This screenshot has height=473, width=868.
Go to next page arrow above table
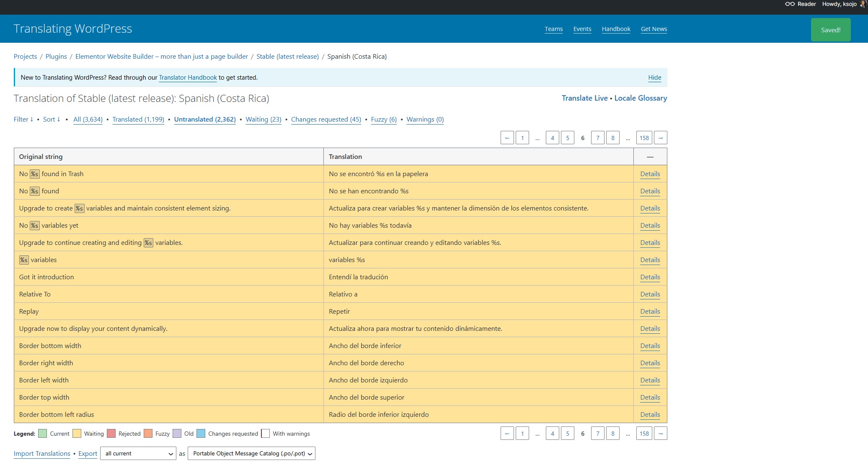pos(660,138)
